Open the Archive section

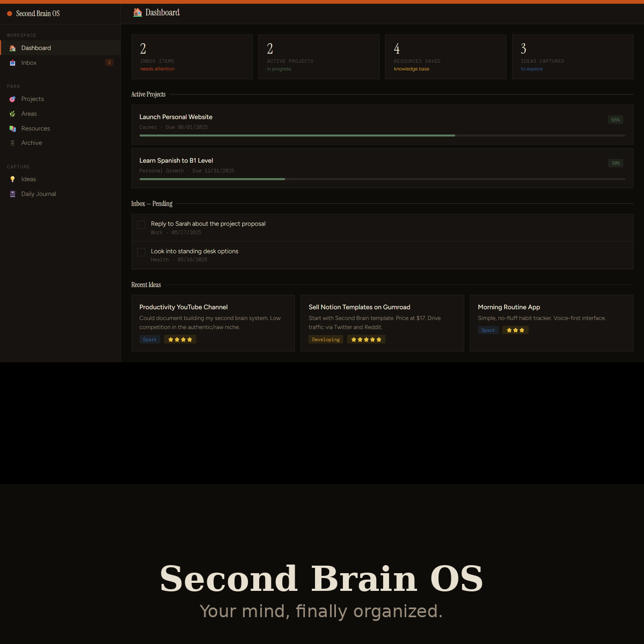60,143
